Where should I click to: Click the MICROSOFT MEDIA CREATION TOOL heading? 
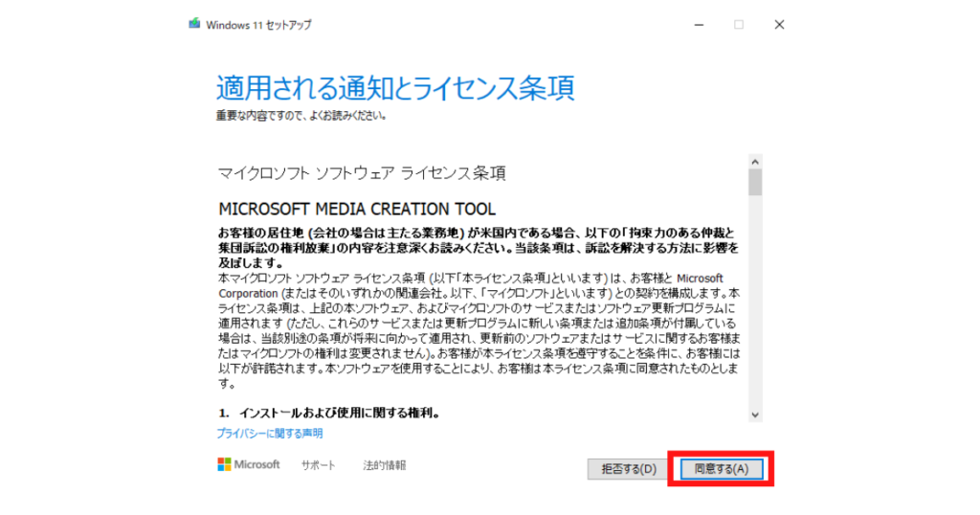click(x=357, y=209)
